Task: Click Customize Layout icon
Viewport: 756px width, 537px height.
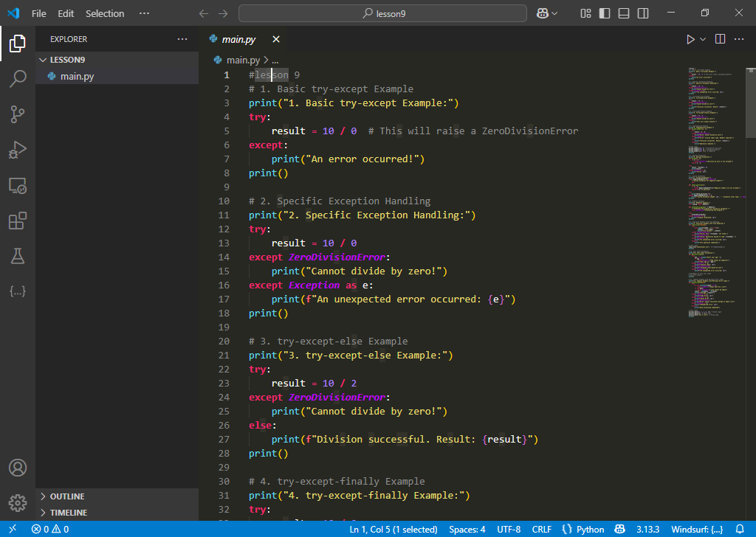Action: coord(585,13)
